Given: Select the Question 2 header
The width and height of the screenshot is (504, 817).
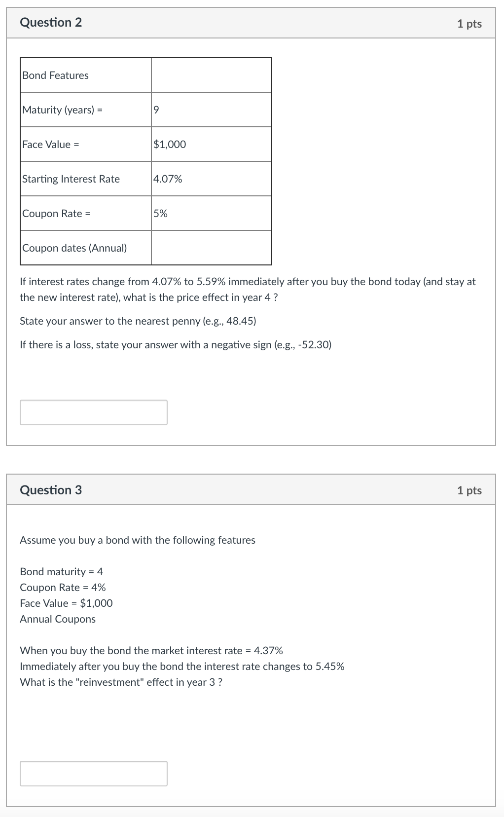Looking at the screenshot, I should click(x=51, y=23).
